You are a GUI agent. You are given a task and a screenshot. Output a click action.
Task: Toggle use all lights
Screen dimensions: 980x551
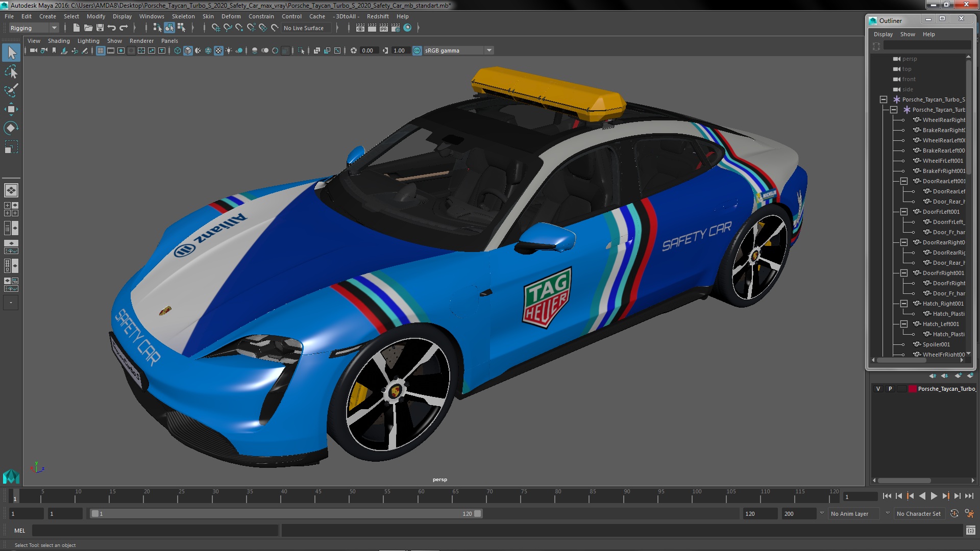pyautogui.click(x=229, y=51)
